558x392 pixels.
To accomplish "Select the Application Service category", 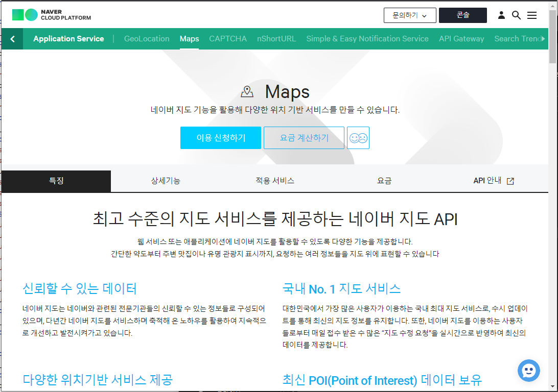I will [x=68, y=39].
